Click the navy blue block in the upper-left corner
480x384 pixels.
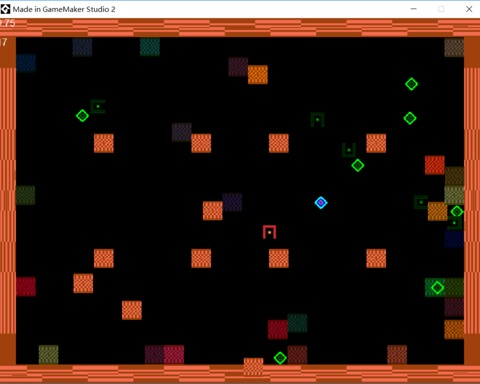26,63
